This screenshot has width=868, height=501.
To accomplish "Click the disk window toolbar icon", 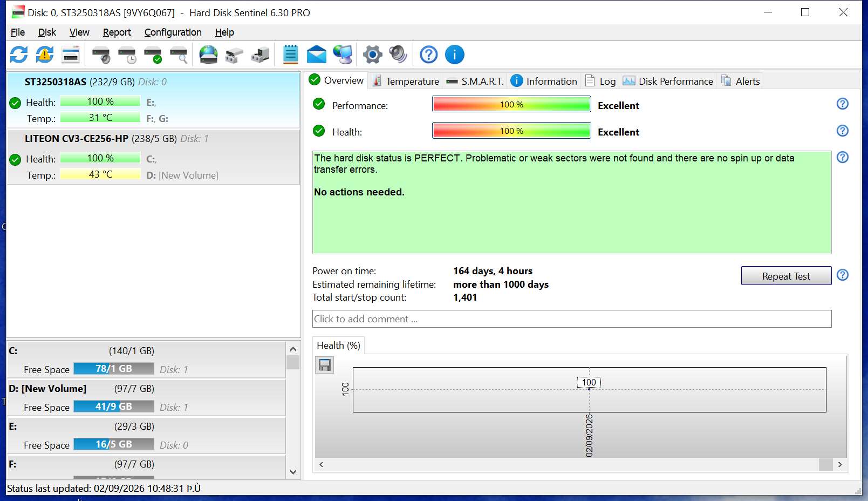I will tap(71, 55).
